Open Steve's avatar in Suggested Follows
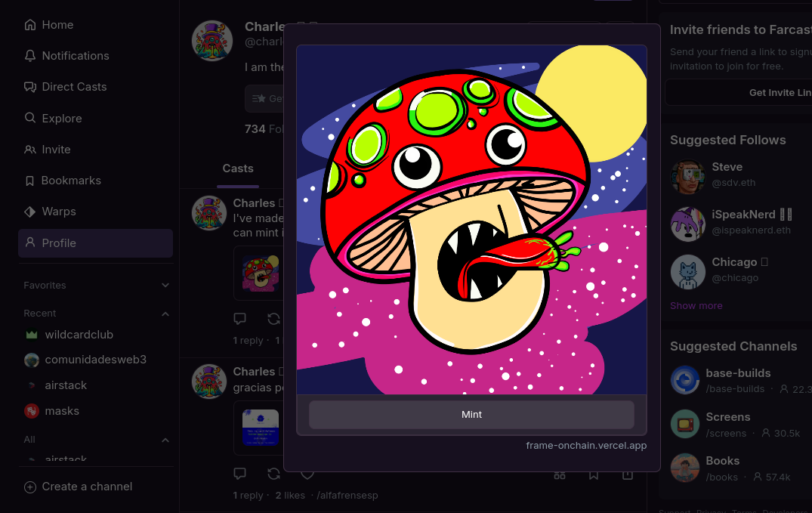The image size is (812, 513). 687,176
